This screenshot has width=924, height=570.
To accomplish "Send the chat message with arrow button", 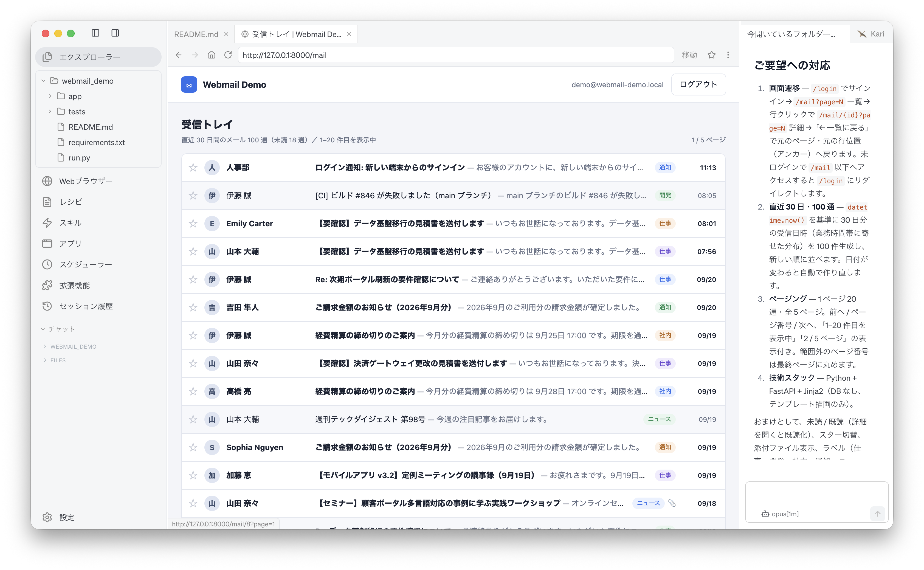I will pos(877,514).
